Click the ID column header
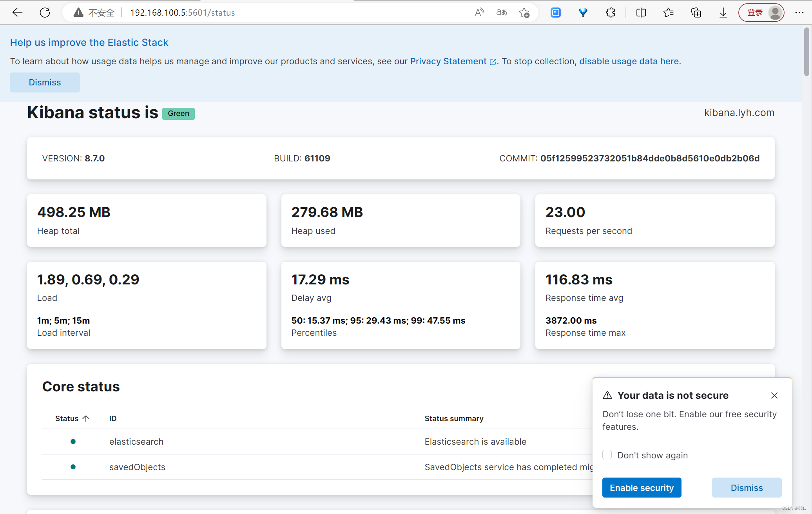The image size is (812, 514). [113, 418]
